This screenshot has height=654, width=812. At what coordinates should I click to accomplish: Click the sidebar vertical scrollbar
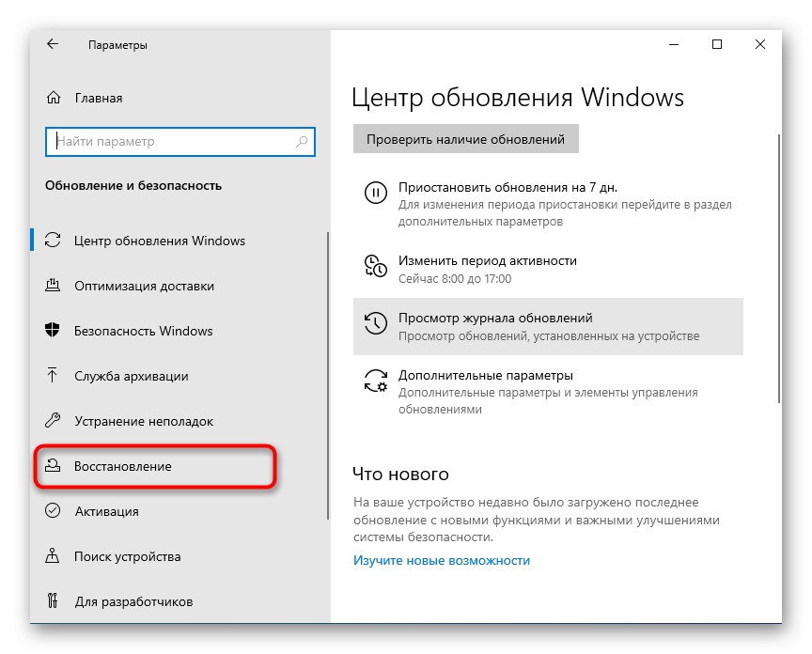click(327, 376)
